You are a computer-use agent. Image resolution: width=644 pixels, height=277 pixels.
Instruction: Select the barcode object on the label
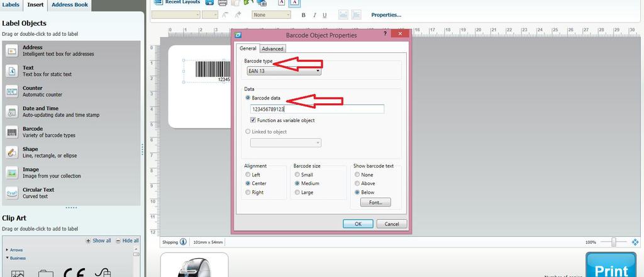point(213,71)
